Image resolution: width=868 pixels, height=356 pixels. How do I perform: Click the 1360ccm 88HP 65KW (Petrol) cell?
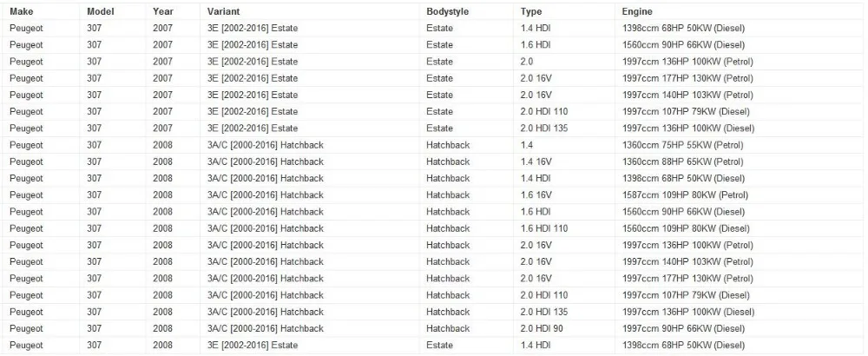tap(682, 162)
